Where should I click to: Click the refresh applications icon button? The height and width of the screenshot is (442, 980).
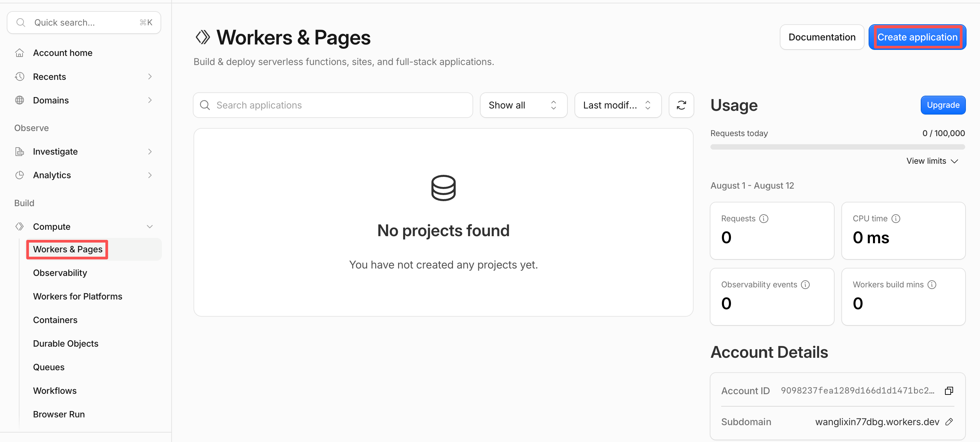click(x=681, y=105)
